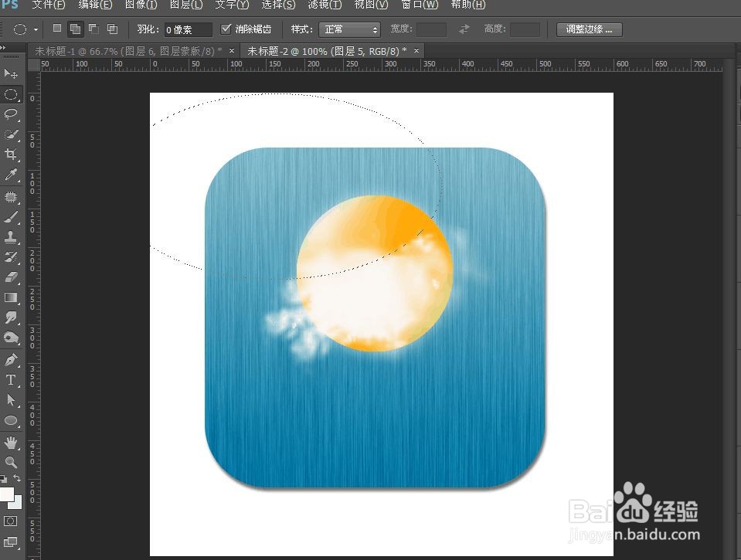Open the 文件(F) menu

click(48, 5)
